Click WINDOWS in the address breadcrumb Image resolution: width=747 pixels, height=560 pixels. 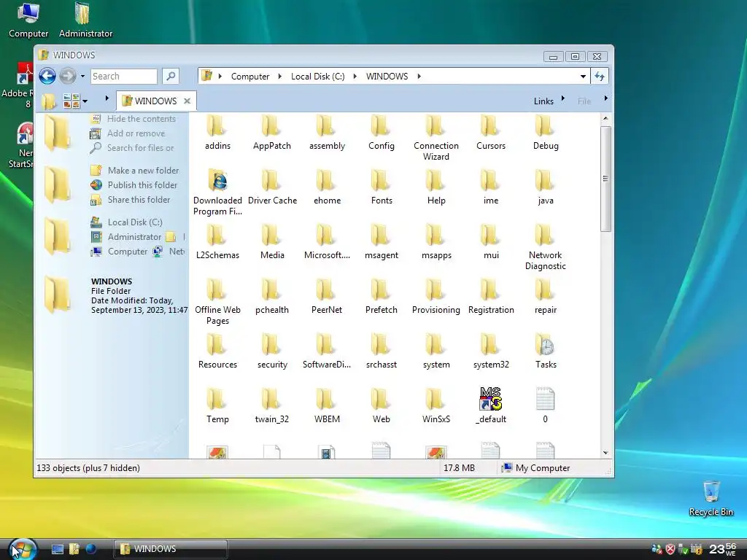(387, 76)
